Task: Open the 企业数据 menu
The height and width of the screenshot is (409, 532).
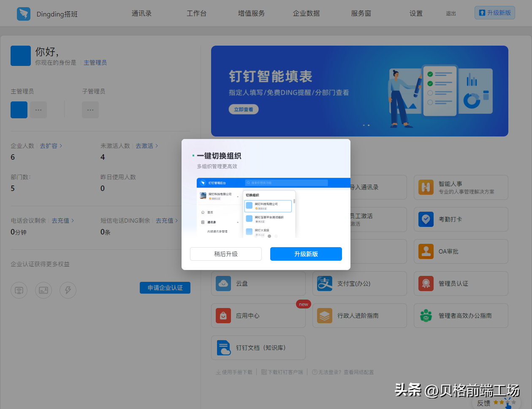Action: tap(306, 14)
